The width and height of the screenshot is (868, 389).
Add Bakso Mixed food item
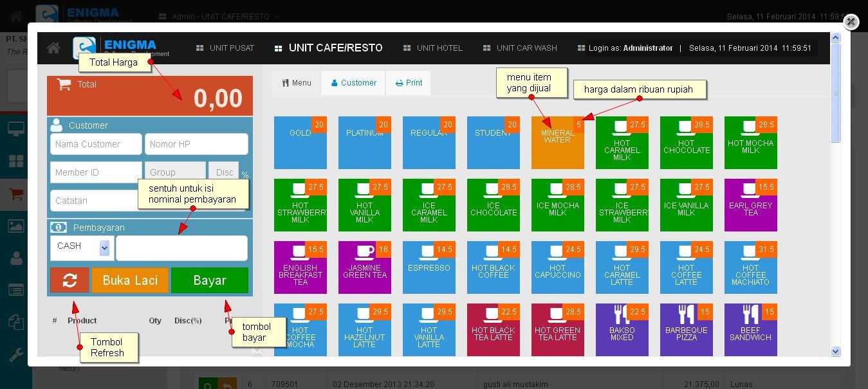click(622, 330)
